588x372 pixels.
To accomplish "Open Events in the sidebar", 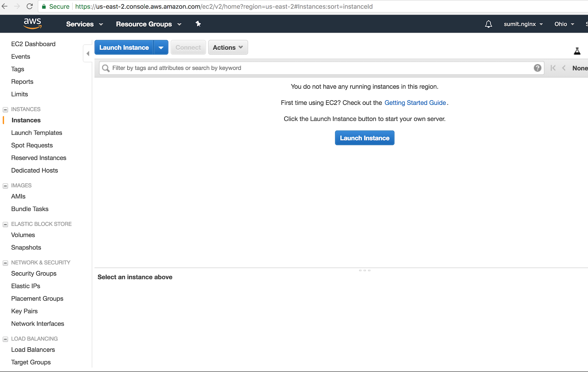I will coord(21,57).
